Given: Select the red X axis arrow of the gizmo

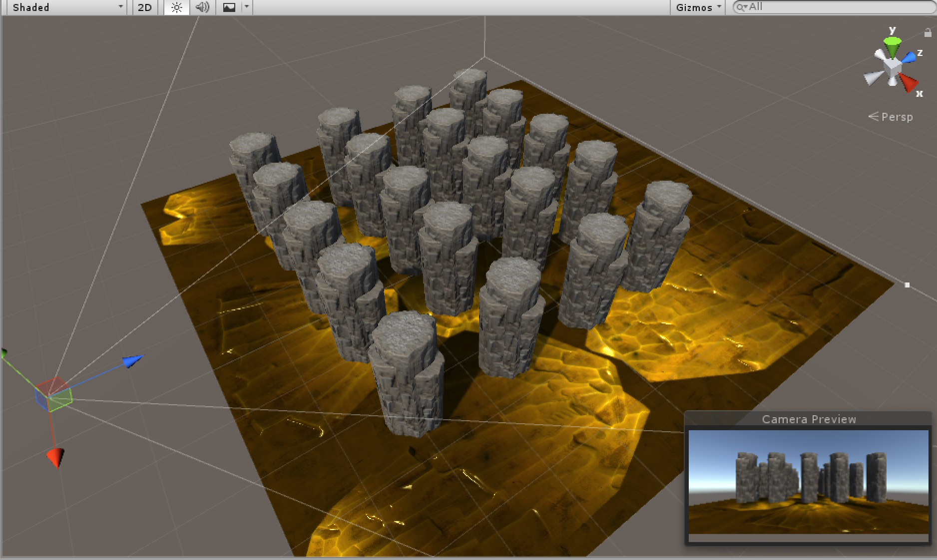Looking at the screenshot, I should pyautogui.click(x=55, y=457).
